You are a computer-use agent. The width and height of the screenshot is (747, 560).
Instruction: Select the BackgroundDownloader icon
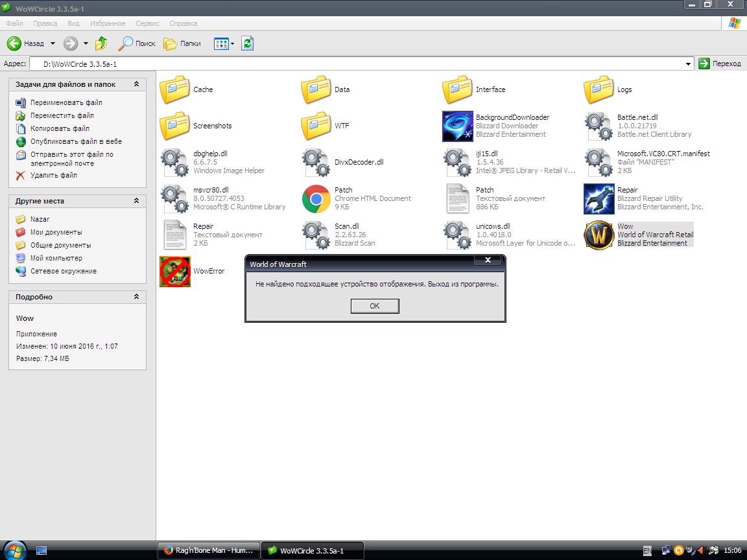[457, 126]
